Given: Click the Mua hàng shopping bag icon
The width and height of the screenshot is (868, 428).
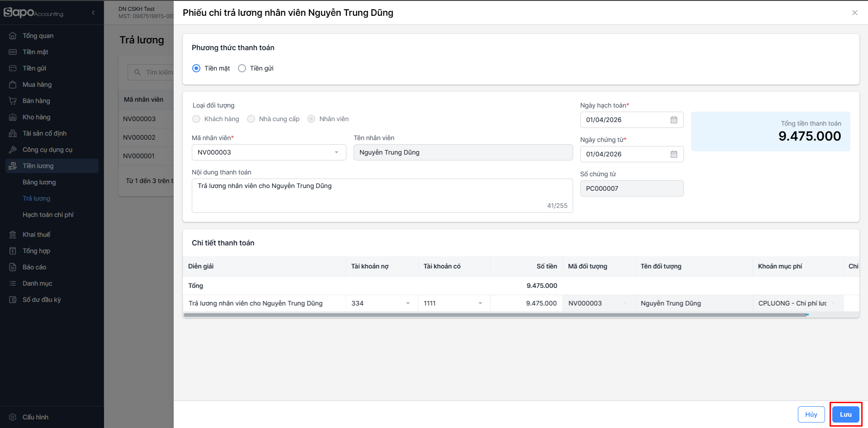Looking at the screenshot, I should (x=13, y=85).
